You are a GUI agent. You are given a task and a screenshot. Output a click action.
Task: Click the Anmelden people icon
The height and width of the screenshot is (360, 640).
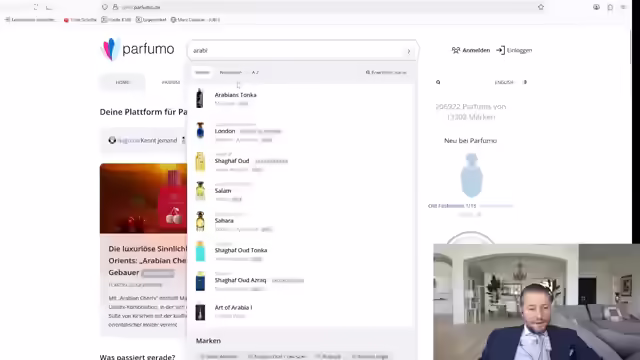point(456,50)
